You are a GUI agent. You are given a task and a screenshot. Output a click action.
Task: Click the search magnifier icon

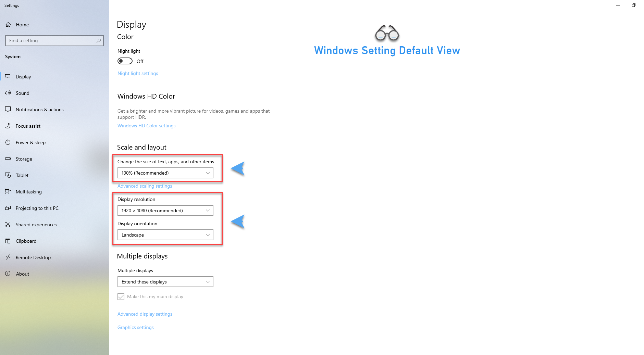99,41
